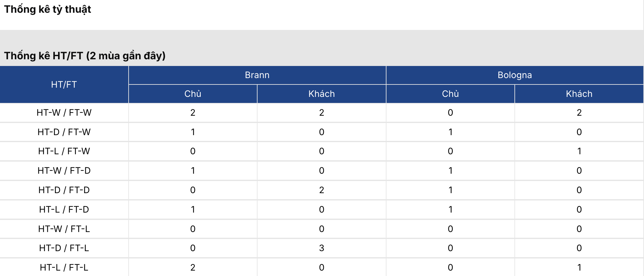Click the 'Chủ' subheader under Bologna
The image size is (644, 276).
coord(450,94)
